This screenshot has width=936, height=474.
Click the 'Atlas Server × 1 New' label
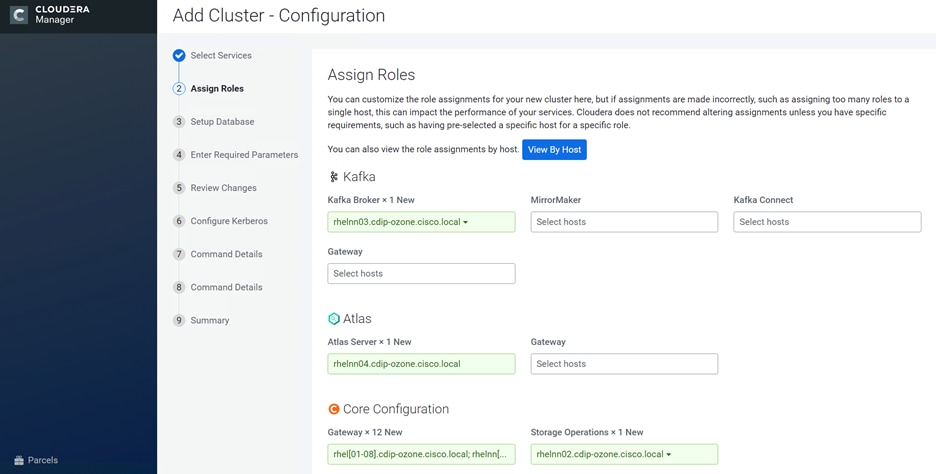point(370,342)
